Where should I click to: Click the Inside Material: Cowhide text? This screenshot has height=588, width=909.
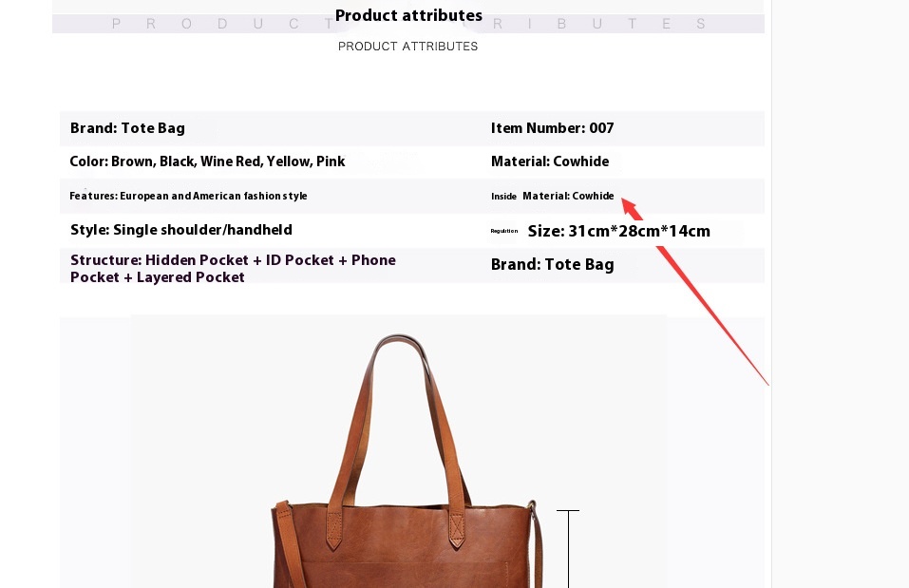(552, 196)
